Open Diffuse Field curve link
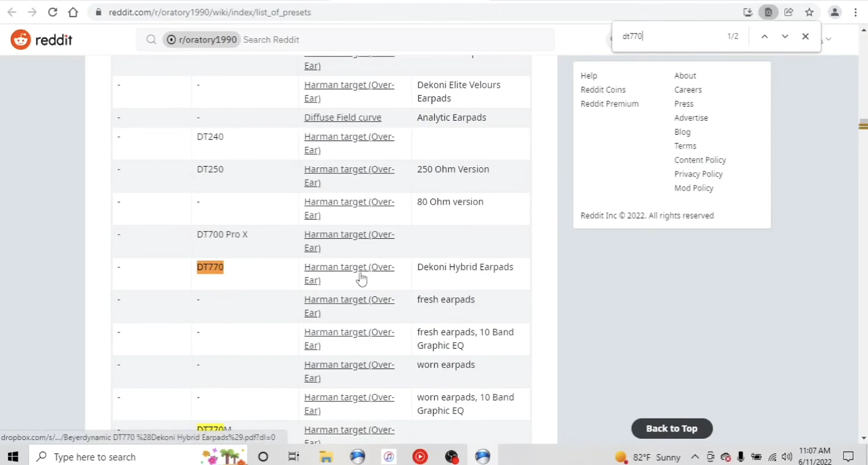This screenshot has width=868, height=465. pos(343,117)
